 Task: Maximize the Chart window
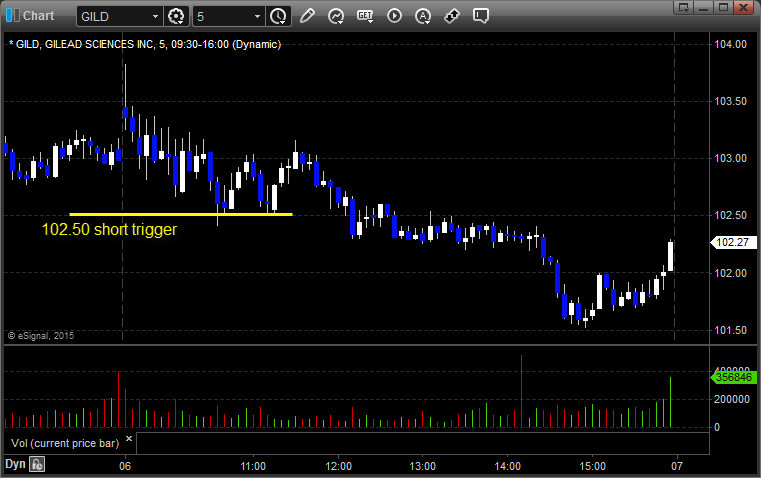click(723, 7)
